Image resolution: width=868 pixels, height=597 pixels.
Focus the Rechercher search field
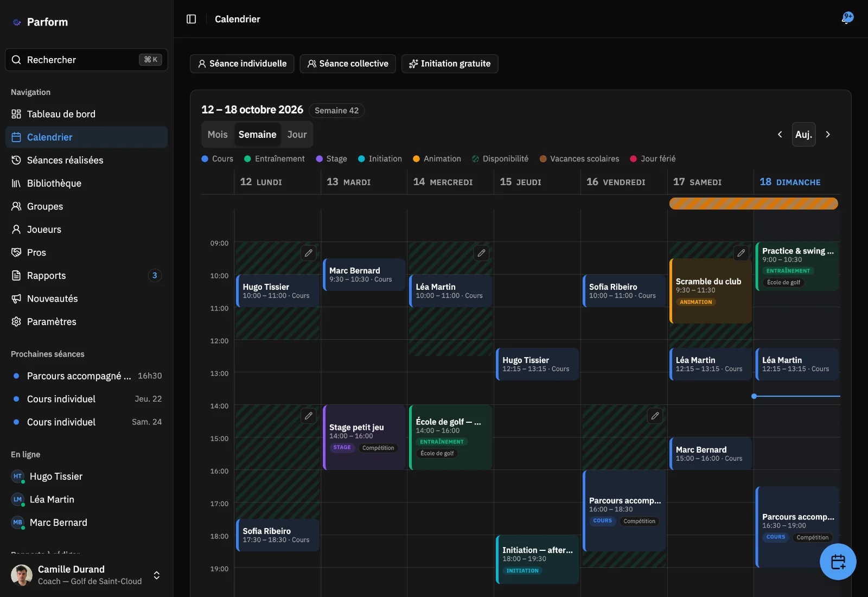[x=87, y=60]
